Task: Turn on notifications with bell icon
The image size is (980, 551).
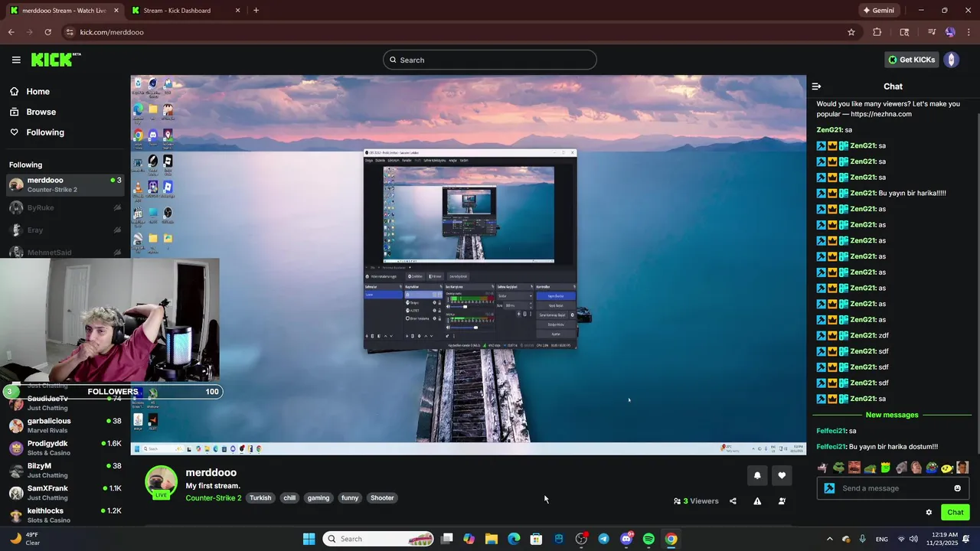Action: tap(757, 475)
